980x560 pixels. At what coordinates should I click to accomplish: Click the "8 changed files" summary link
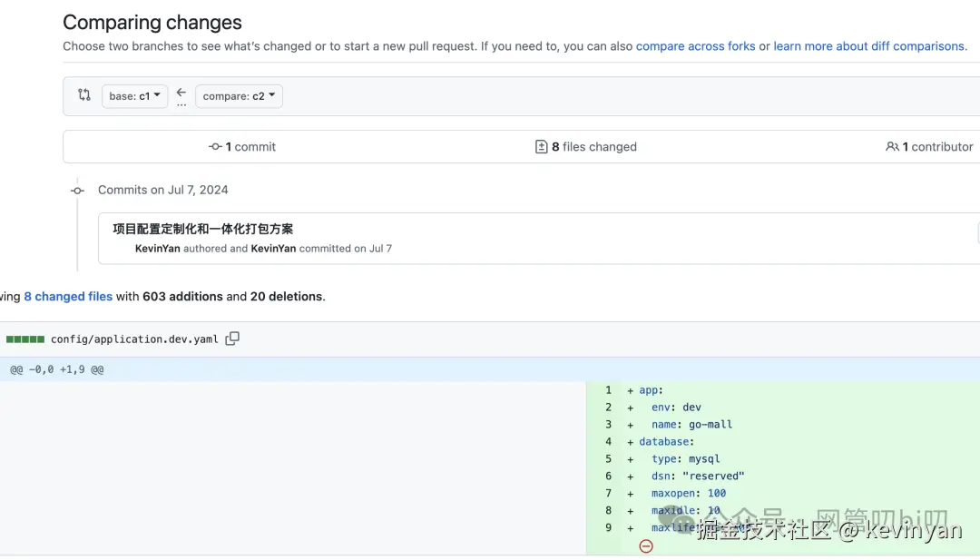point(68,297)
